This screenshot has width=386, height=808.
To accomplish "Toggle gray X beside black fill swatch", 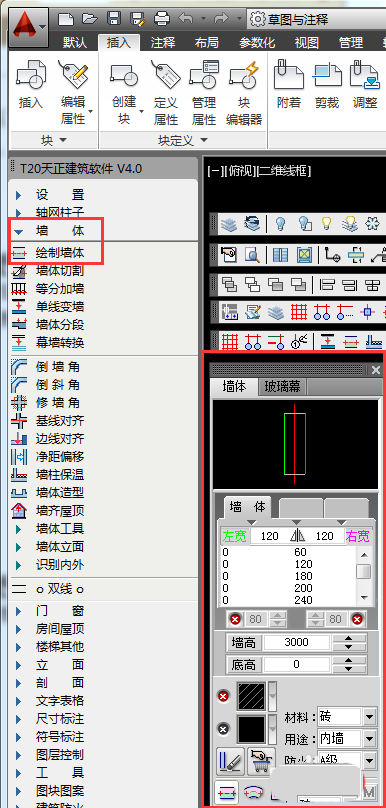I will (223, 729).
